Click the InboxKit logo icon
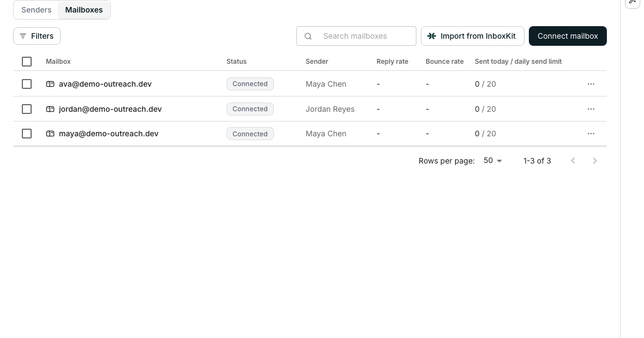This screenshot has height=338, width=644. (x=432, y=36)
